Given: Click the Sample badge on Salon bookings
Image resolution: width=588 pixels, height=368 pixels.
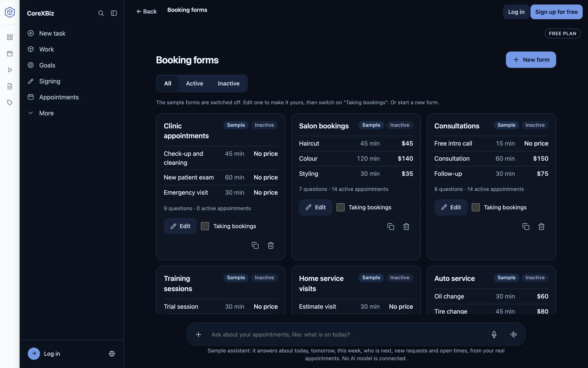Looking at the screenshot, I should pyautogui.click(x=371, y=125).
